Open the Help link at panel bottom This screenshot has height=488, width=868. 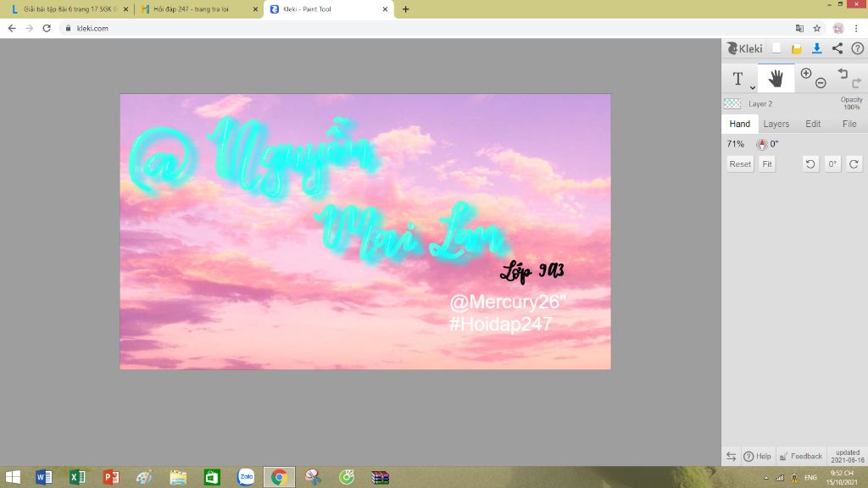[x=758, y=457]
